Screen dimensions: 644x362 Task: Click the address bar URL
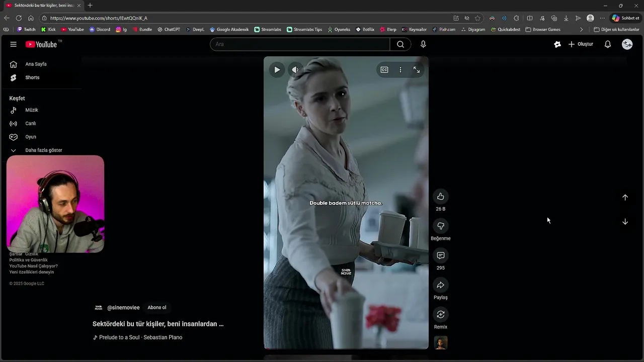coord(99,18)
